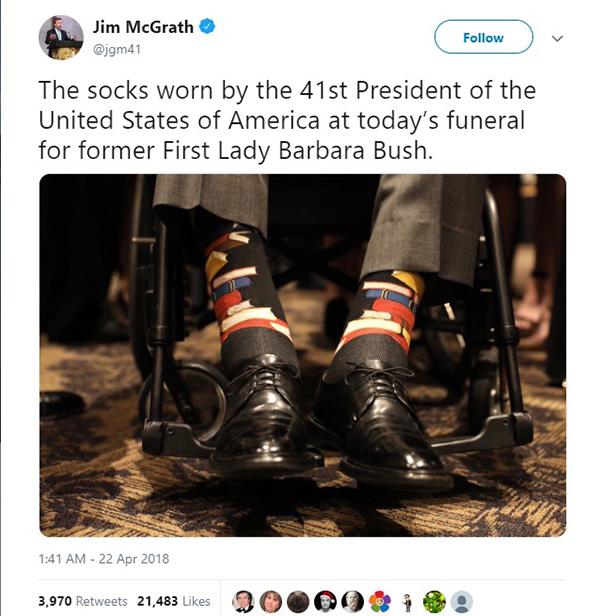Open the second liker avatar in the row
This screenshot has height=616, width=600.
click(x=271, y=601)
